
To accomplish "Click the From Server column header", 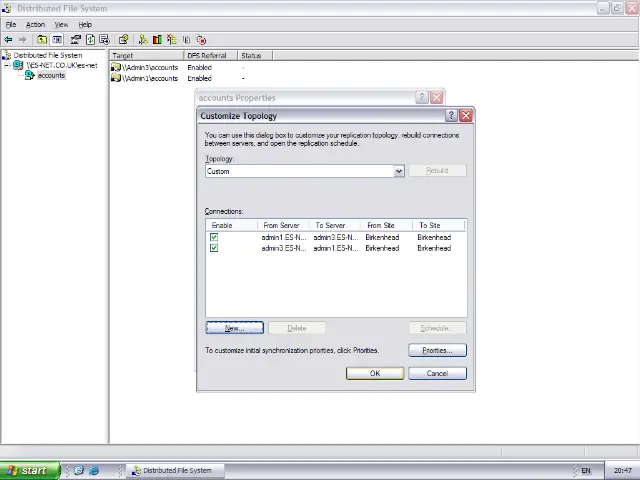I will [x=284, y=225].
